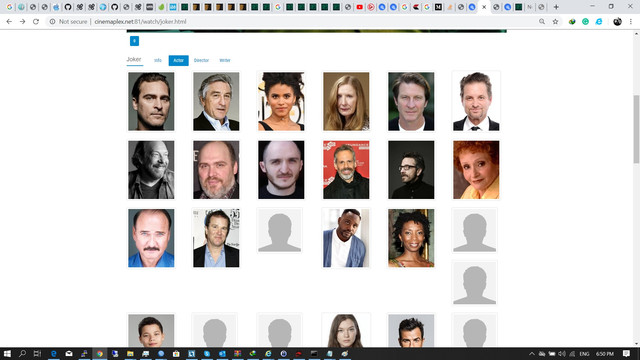The width and height of the screenshot is (640, 360).
Task: Open the green circular extension icon
Action: pos(585,22)
